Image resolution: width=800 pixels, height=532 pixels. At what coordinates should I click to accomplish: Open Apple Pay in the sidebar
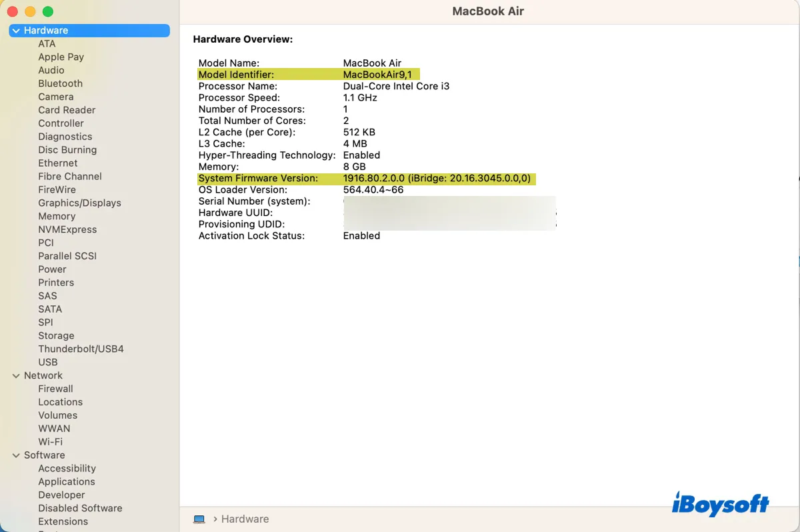[x=61, y=57]
